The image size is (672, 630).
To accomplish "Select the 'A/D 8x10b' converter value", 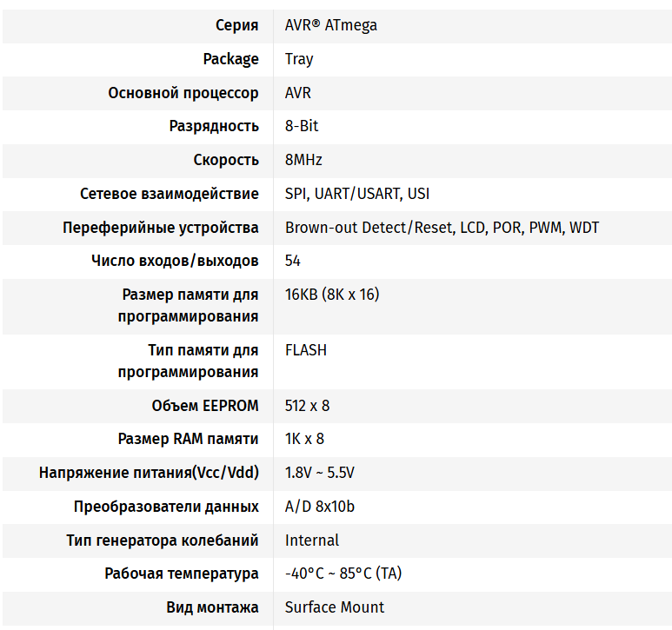I will tap(320, 507).
